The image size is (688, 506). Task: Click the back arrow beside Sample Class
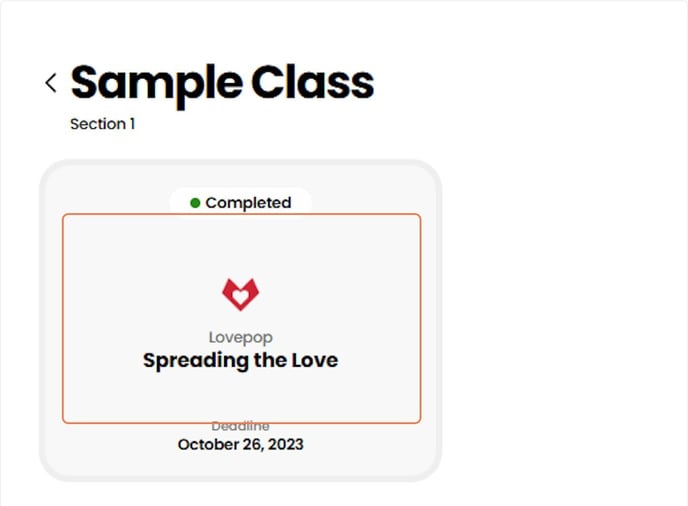51,83
